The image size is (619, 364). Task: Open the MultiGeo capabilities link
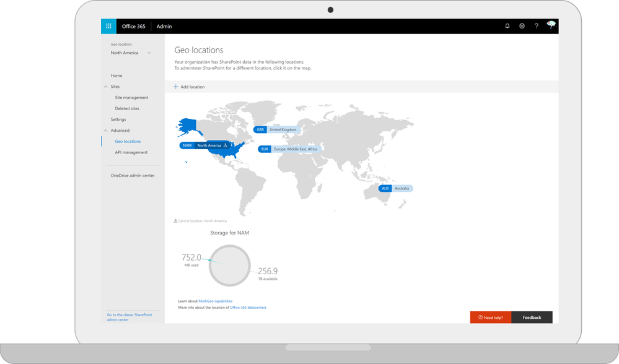point(215,301)
